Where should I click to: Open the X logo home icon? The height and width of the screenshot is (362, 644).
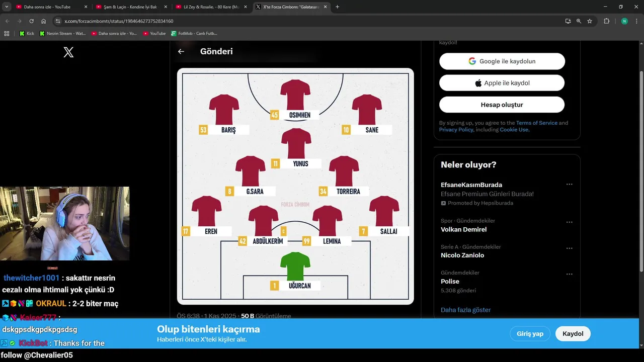pos(68,52)
